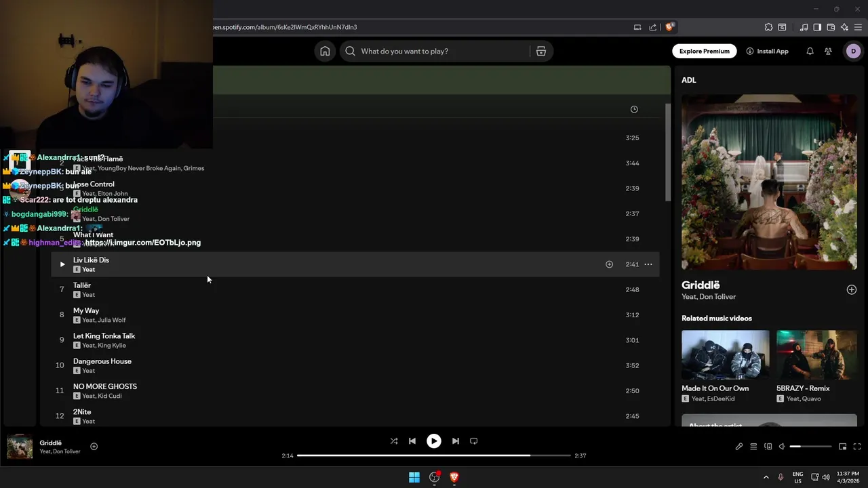Image resolution: width=868 pixels, height=488 pixels.
Task: Expand hidden system tray icons chevron
Action: click(766, 477)
